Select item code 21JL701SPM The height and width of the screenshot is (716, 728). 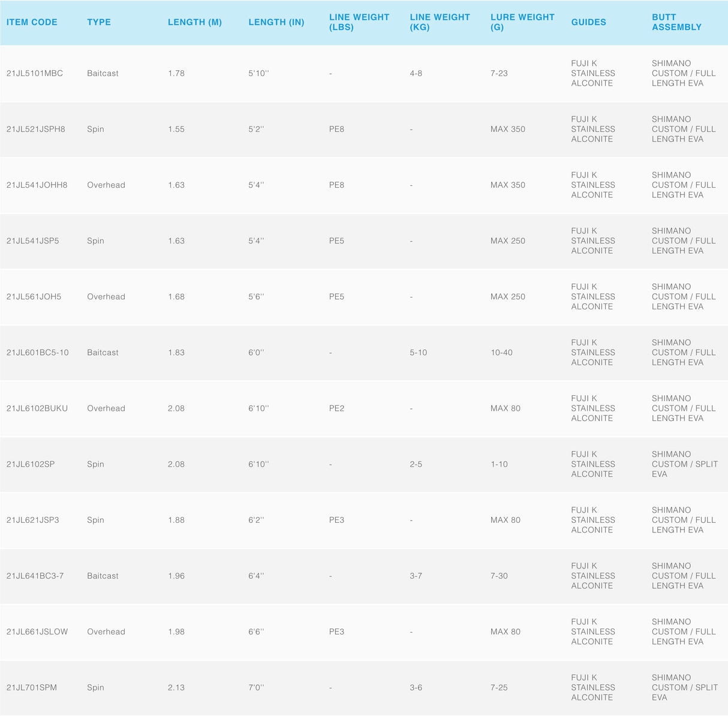[32, 687]
